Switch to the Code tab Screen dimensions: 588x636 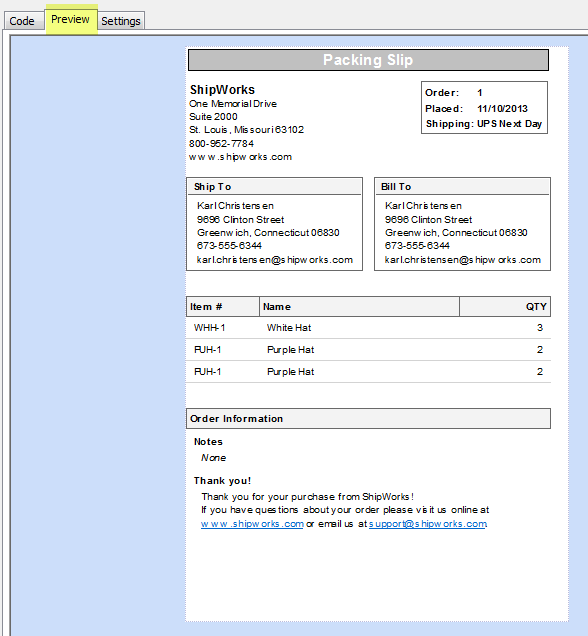(22, 21)
